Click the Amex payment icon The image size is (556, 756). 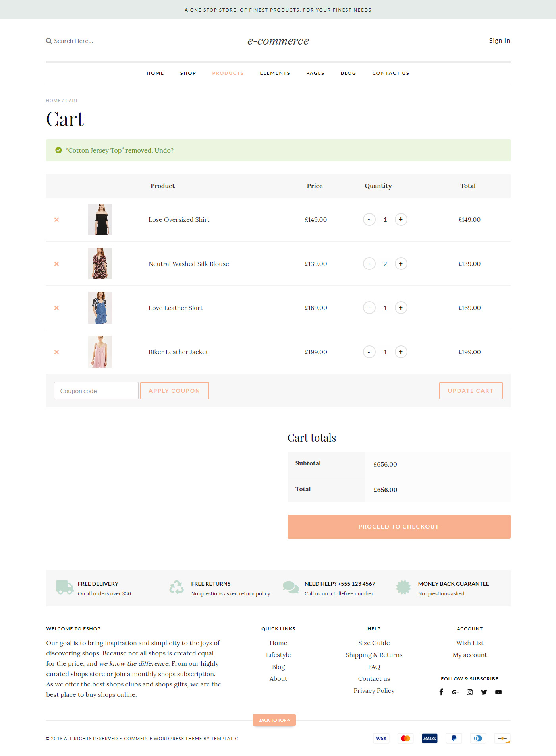click(x=430, y=738)
